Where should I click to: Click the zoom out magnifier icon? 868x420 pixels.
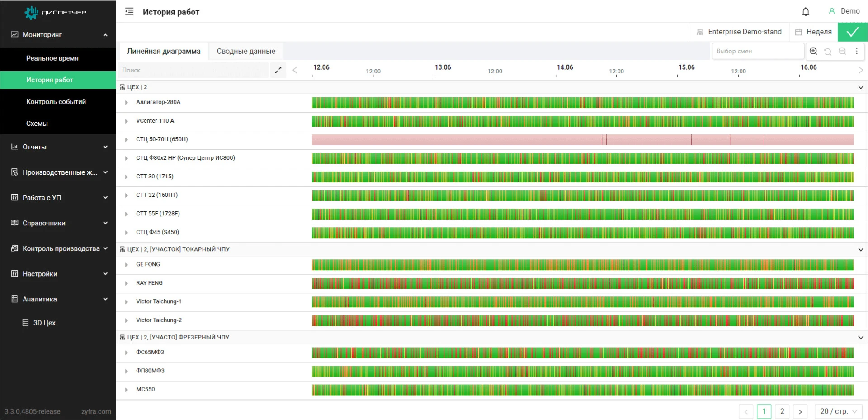tap(842, 51)
